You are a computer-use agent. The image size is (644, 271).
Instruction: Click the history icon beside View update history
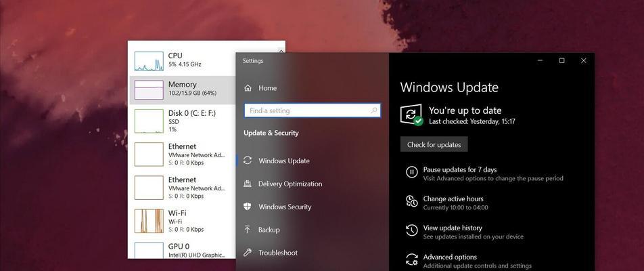click(x=411, y=230)
